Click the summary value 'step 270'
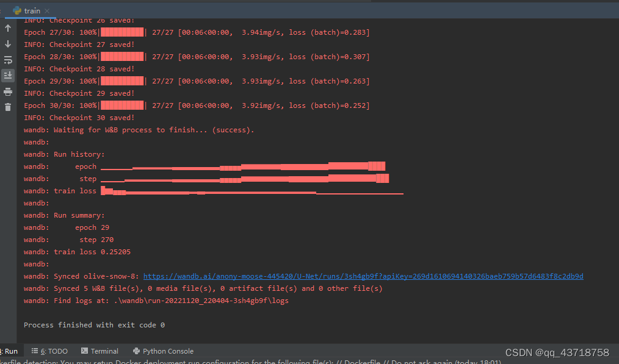This screenshot has width=619, height=364. (96, 240)
